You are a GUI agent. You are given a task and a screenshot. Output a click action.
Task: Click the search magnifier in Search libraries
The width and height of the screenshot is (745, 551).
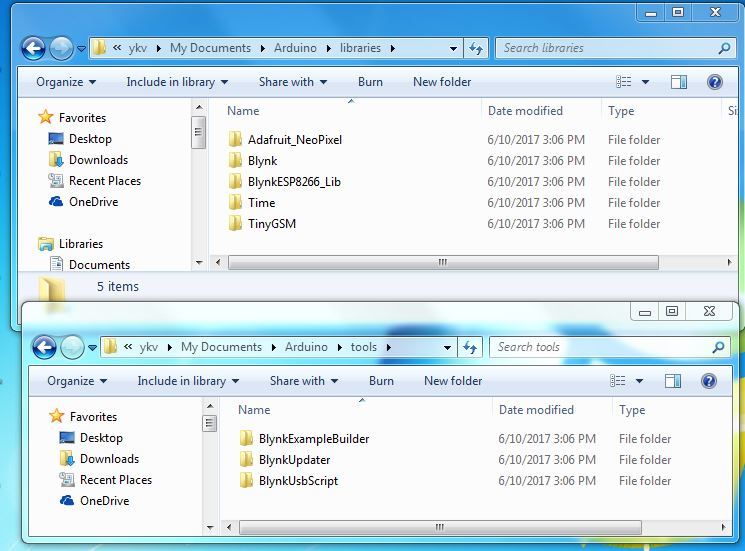[724, 48]
